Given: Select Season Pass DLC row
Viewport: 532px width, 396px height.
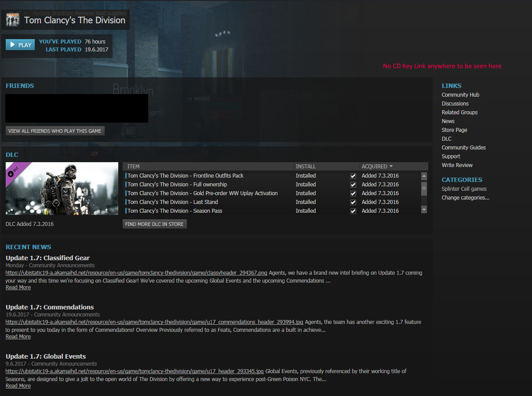Looking at the screenshot, I should tap(272, 211).
